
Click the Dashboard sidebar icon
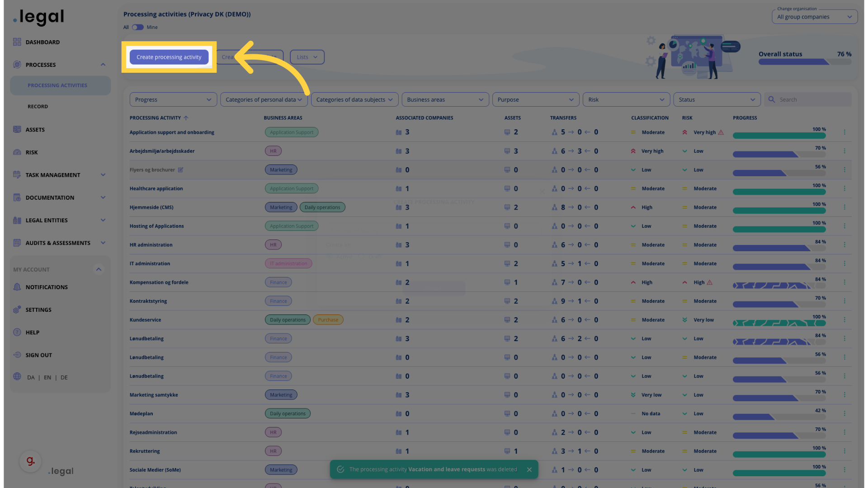click(x=17, y=42)
